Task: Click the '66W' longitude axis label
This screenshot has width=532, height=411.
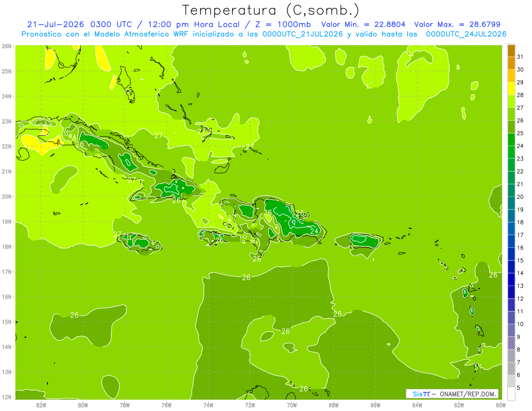Action: [x=375, y=405]
